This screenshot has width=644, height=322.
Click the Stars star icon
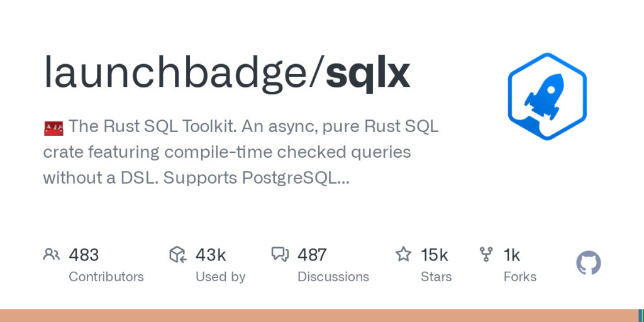pos(403,255)
